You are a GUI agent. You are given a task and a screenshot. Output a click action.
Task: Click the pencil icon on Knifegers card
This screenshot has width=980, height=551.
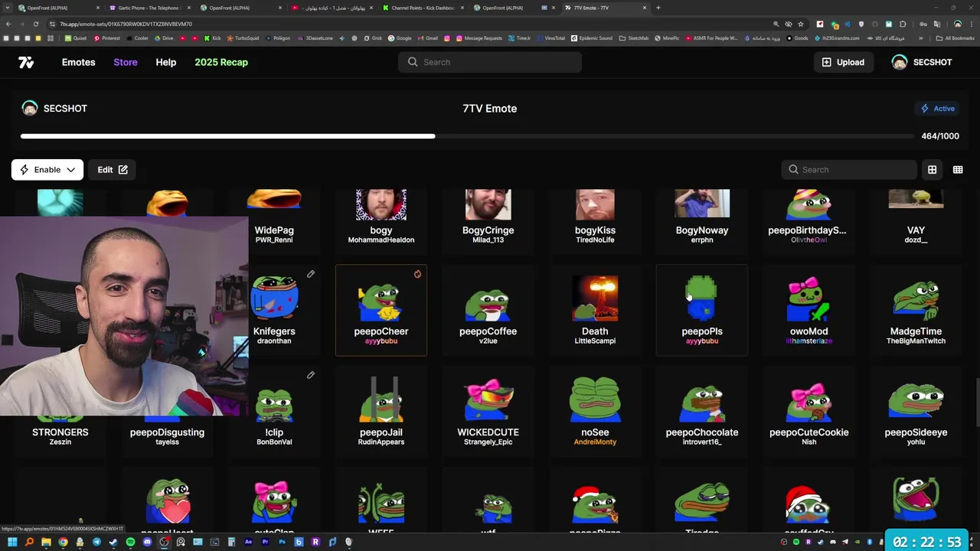pyautogui.click(x=311, y=274)
